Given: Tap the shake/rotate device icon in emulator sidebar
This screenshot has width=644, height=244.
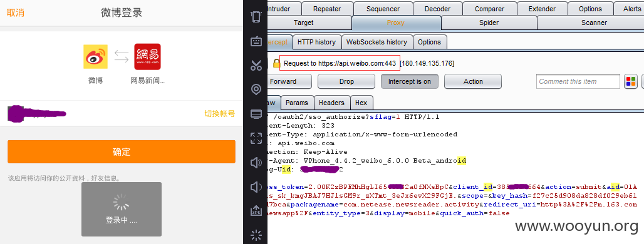Looking at the screenshot, I should 256,17.
